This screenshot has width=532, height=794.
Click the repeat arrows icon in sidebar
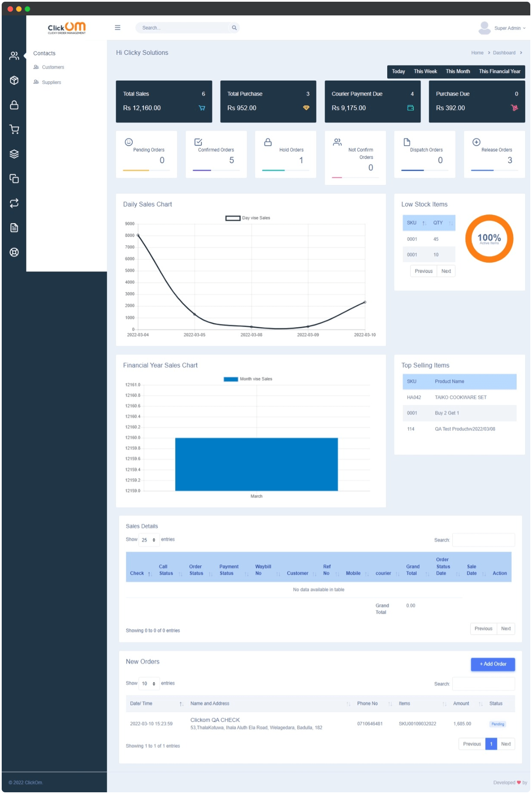point(14,203)
